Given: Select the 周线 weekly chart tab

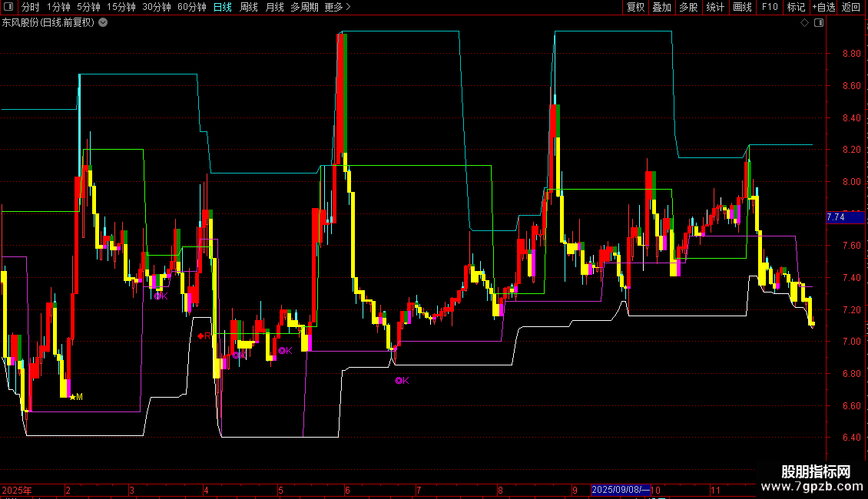Looking at the screenshot, I should (249, 7).
